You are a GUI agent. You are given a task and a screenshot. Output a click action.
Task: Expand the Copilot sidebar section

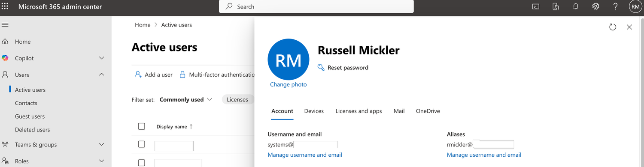point(102,58)
